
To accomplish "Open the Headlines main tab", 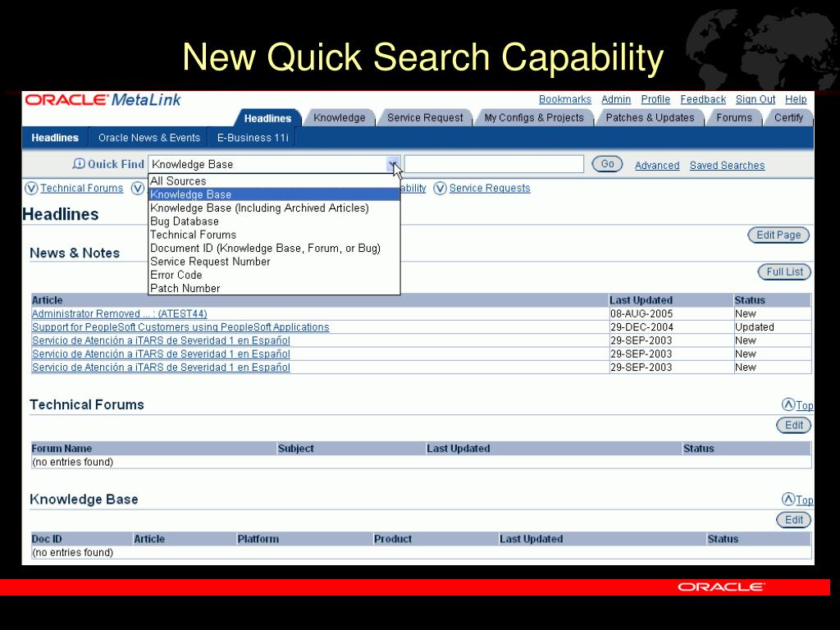I will point(267,118).
